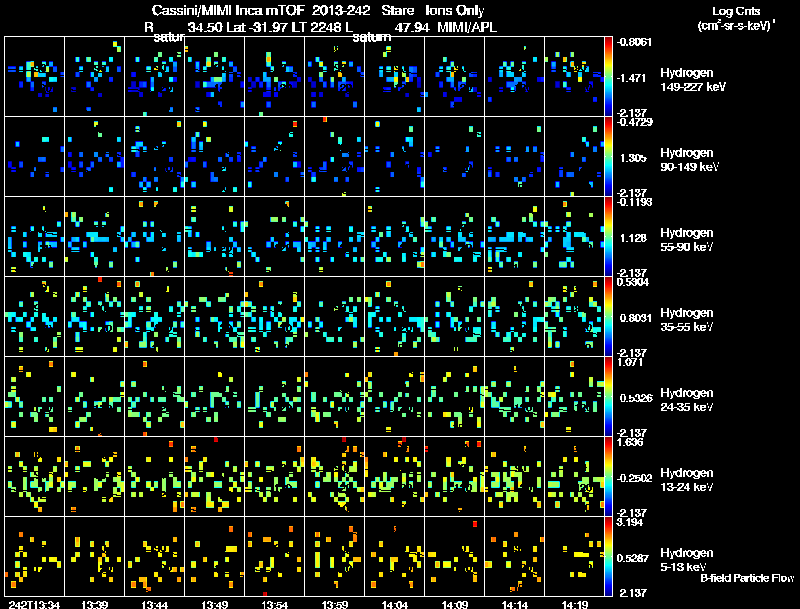Select the 55-90 keV panel at 13:44
This screenshot has width=800, height=609.
coord(155,237)
